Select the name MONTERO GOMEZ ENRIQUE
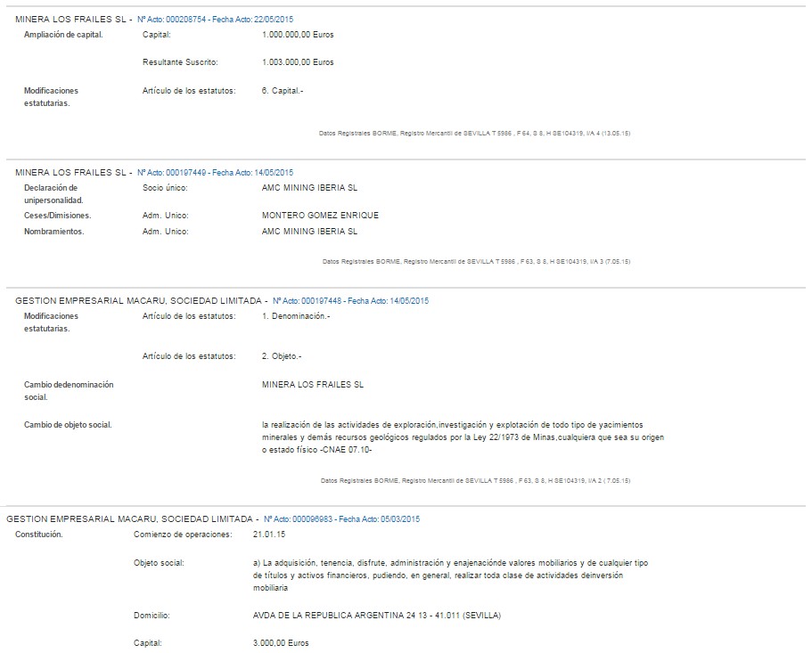Image resolution: width=812 pixels, height=653 pixels. (x=320, y=216)
